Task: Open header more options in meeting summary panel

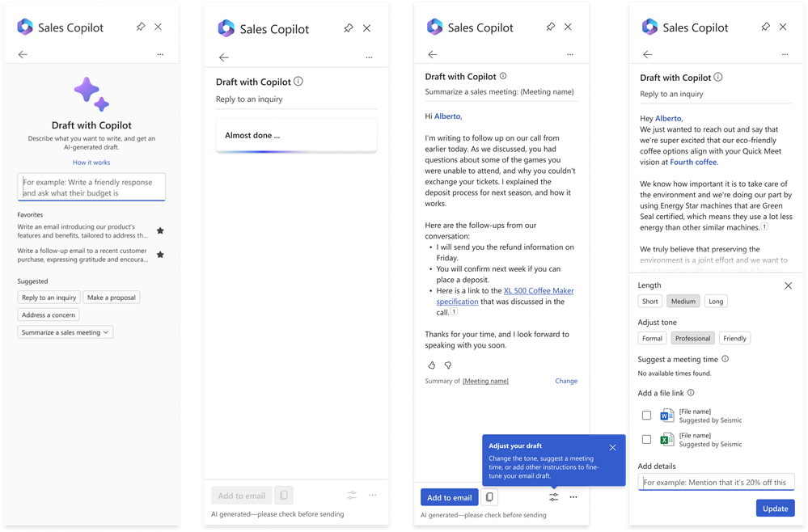Action: click(570, 54)
